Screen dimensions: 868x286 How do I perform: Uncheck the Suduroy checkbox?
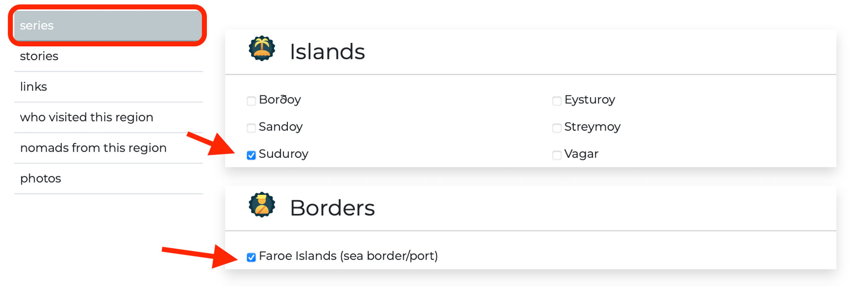click(251, 155)
